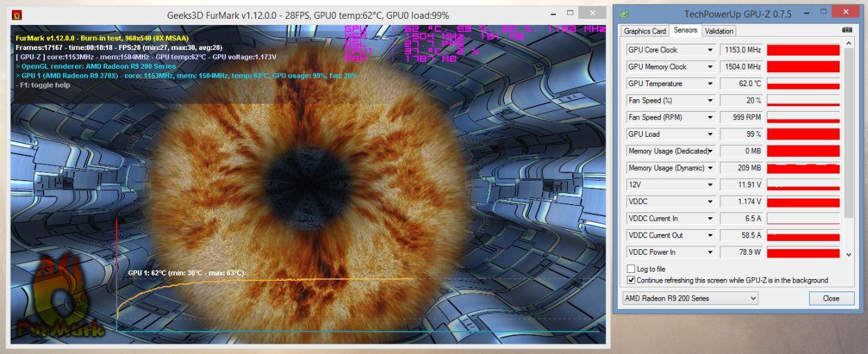
Task: Click the GPU Temperature history graph
Action: 804,83
